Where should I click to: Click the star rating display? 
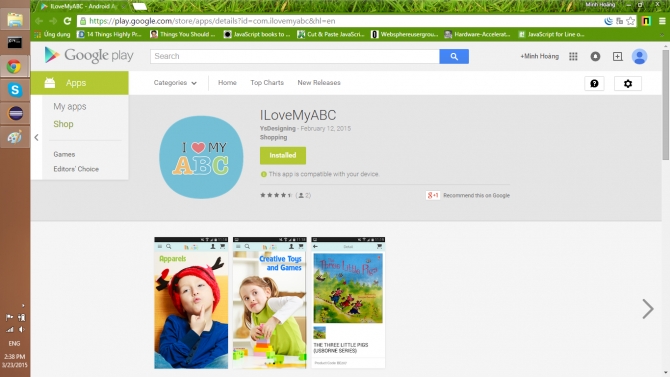[x=276, y=195]
